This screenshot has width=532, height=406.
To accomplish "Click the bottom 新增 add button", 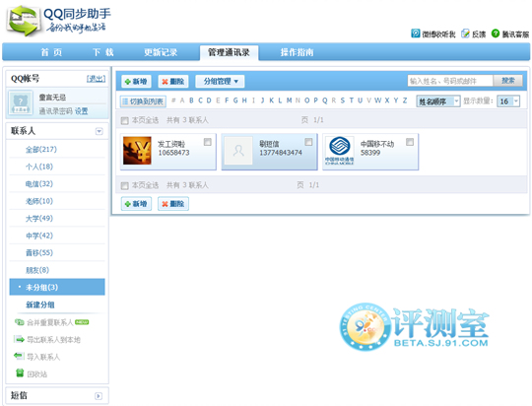I will click(x=136, y=204).
